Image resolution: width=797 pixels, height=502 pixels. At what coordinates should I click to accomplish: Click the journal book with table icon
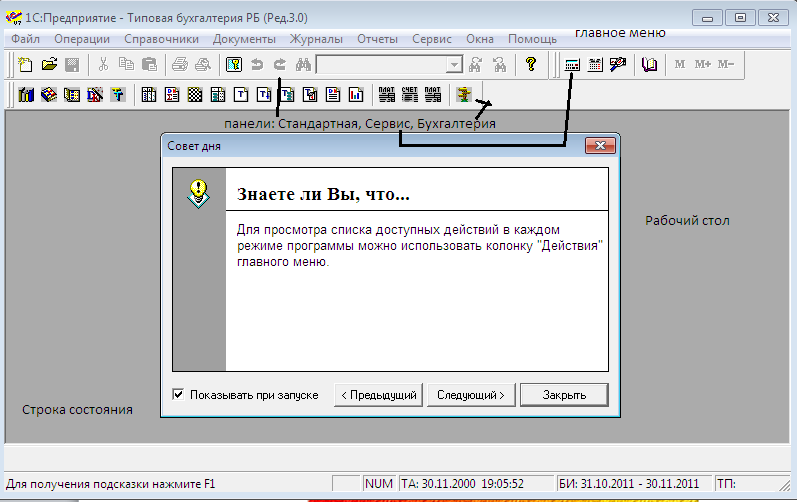[72, 95]
